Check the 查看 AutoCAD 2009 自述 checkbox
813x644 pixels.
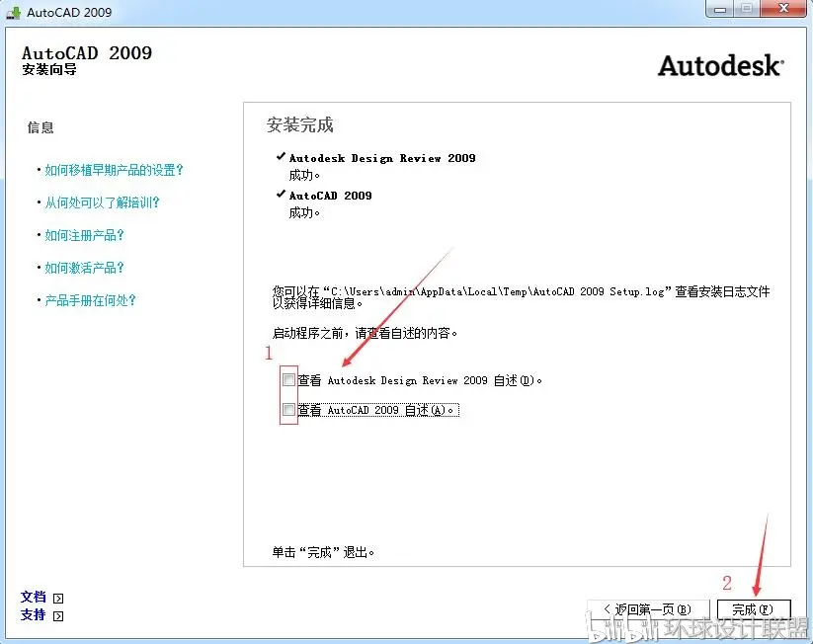tap(288, 410)
